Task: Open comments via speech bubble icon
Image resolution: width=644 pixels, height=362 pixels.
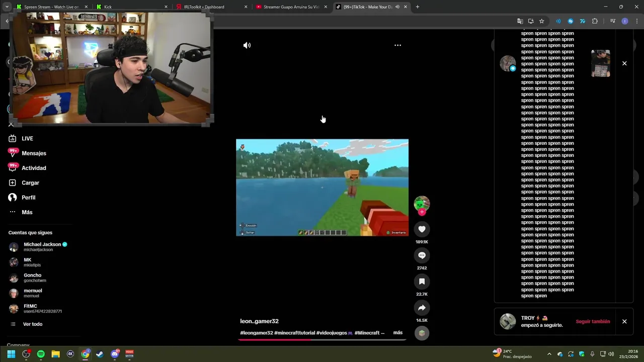Action: [422, 255]
